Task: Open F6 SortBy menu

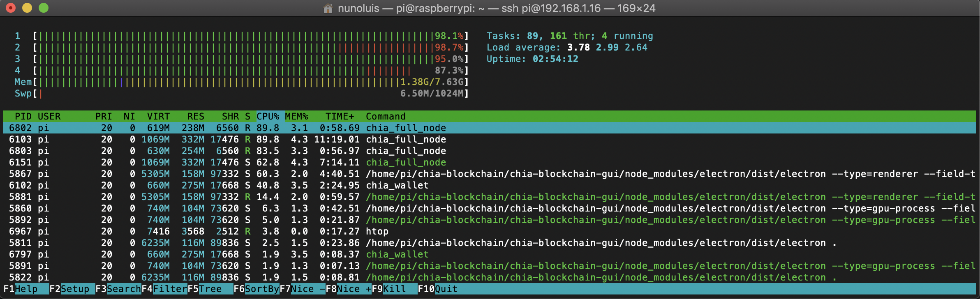Action: (x=257, y=289)
